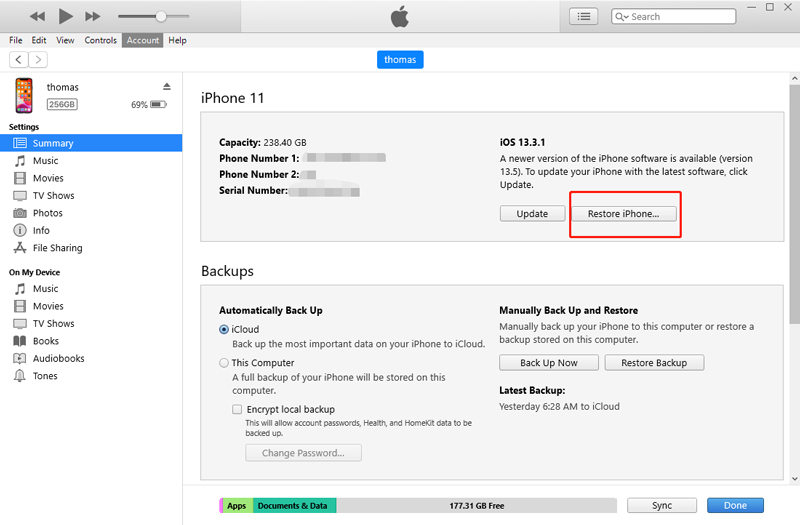Viewport: 800px width, 525px height.
Task: Open the Controls menu
Action: pos(100,40)
